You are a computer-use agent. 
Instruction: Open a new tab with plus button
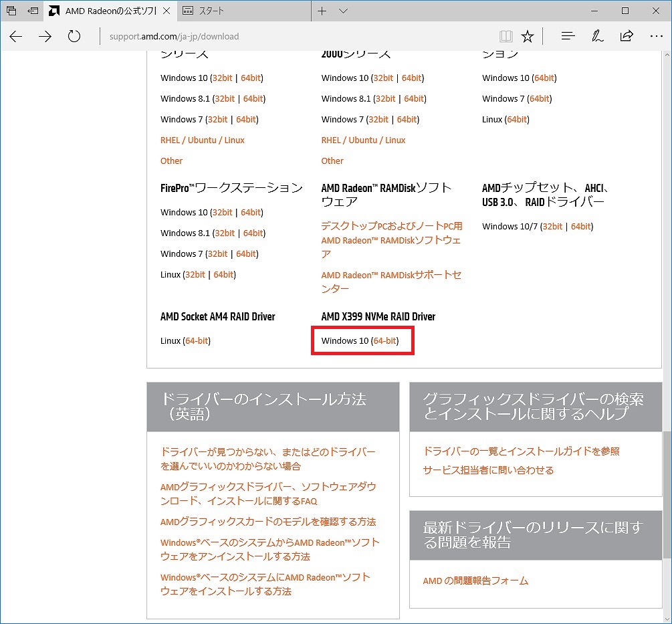click(x=322, y=11)
